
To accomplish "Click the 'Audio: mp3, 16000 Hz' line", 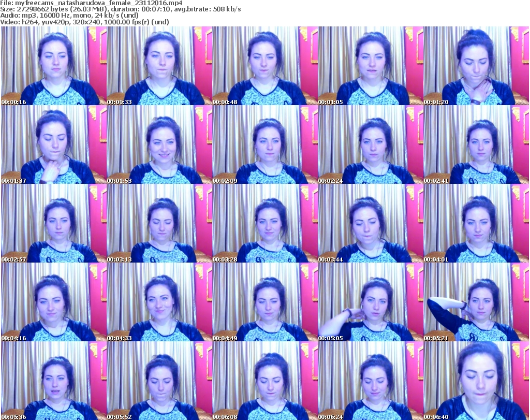I will click(x=69, y=16).
